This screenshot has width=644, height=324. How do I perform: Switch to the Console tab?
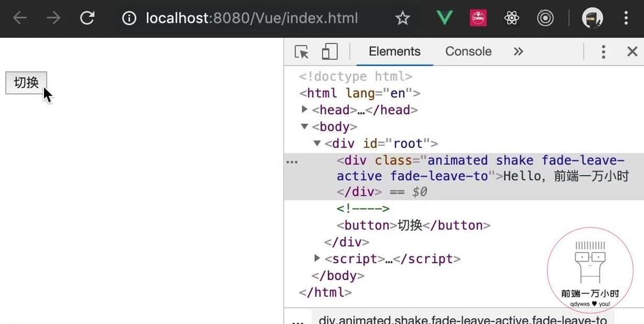click(x=468, y=52)
